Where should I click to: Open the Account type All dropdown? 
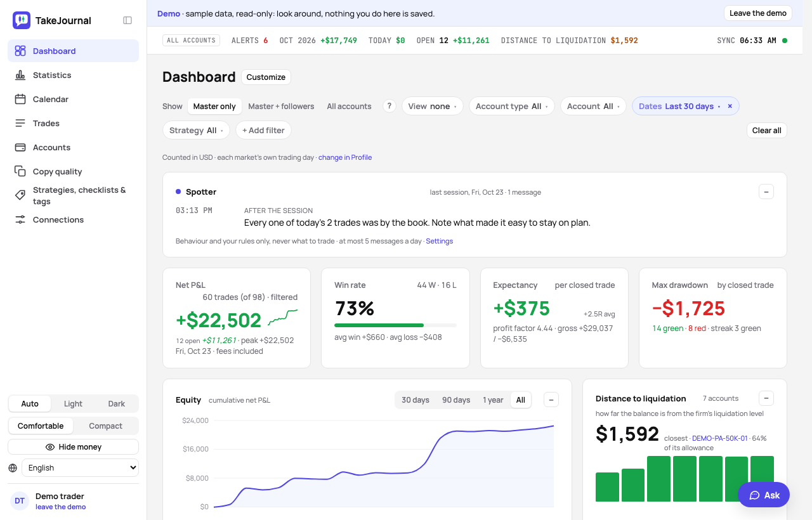(512, 107)
